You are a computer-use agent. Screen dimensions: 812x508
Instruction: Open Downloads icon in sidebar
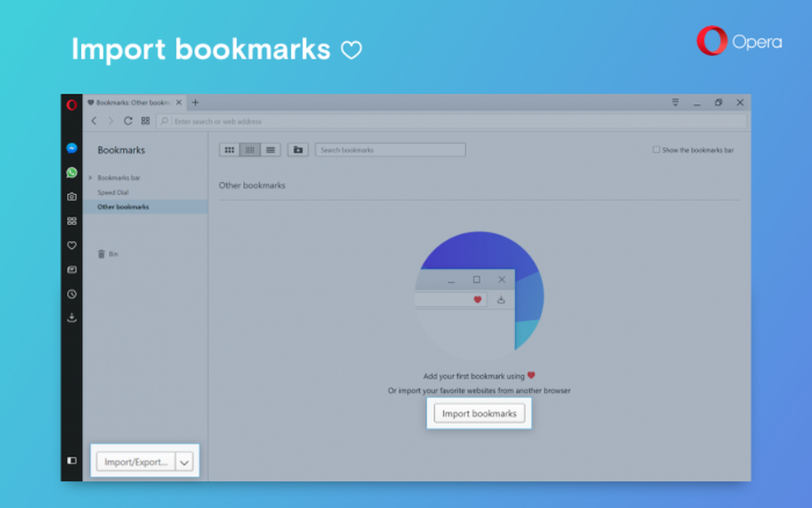click(x=72, y=317)
